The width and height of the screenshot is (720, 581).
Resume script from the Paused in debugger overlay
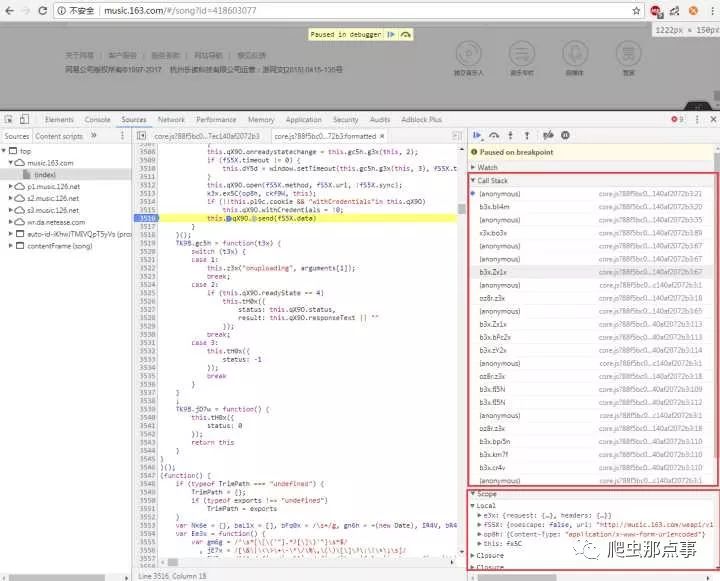click(391, 34)
